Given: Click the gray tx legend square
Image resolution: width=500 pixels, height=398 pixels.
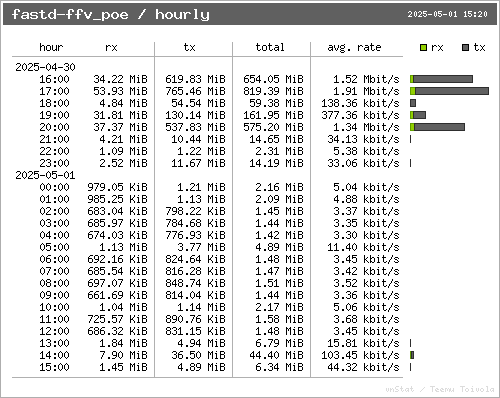Looking at the screenshot, I should (x=466, y=48).
